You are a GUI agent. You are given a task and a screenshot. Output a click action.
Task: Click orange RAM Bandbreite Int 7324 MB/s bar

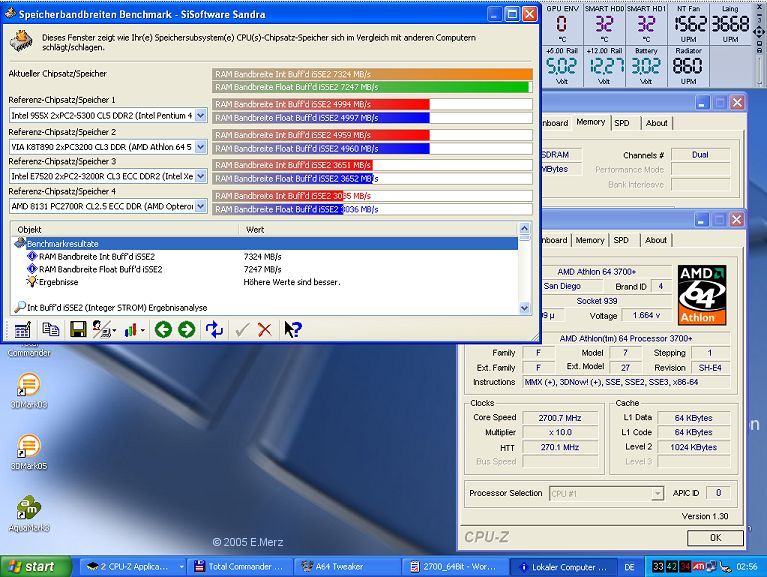pos(372,74)
